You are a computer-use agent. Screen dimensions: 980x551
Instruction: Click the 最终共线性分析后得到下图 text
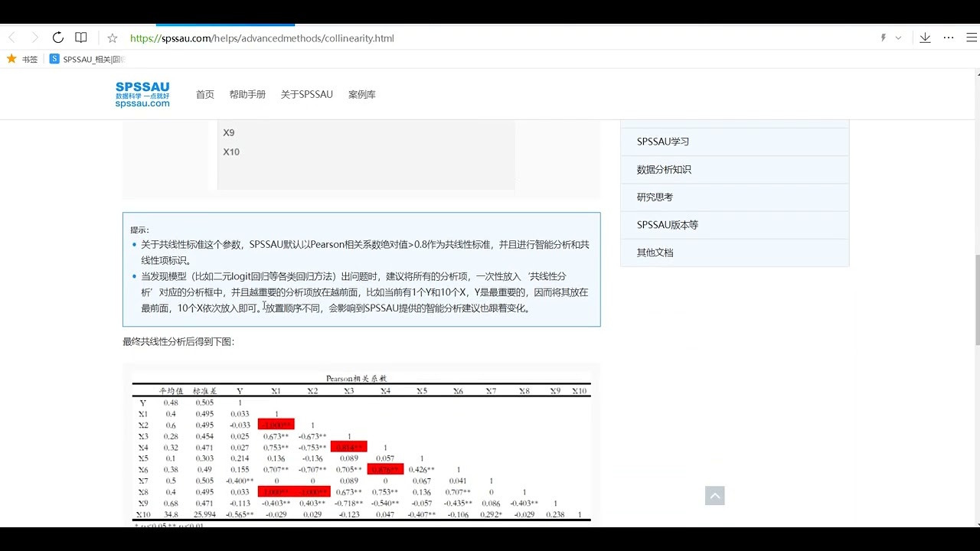(178, 341)
